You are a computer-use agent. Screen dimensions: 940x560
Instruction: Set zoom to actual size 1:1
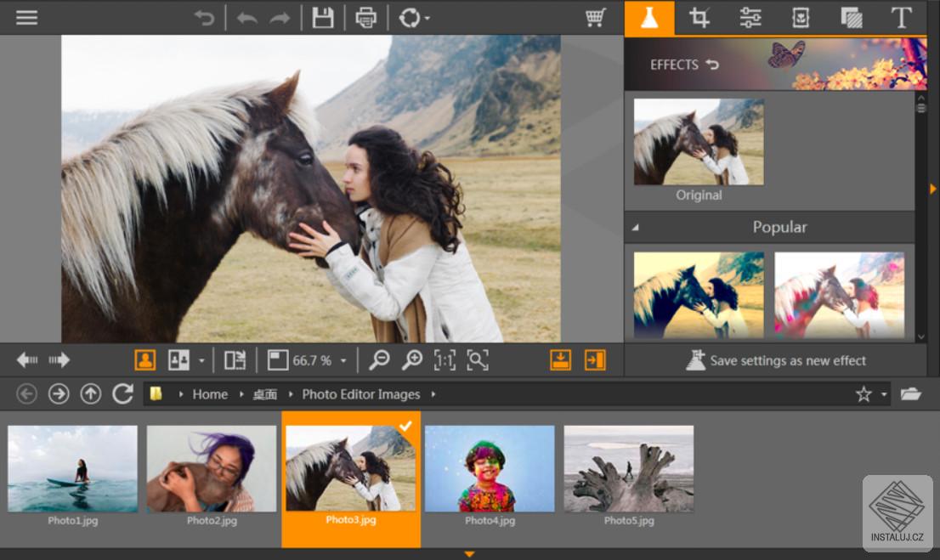click(x=445, y=360)
